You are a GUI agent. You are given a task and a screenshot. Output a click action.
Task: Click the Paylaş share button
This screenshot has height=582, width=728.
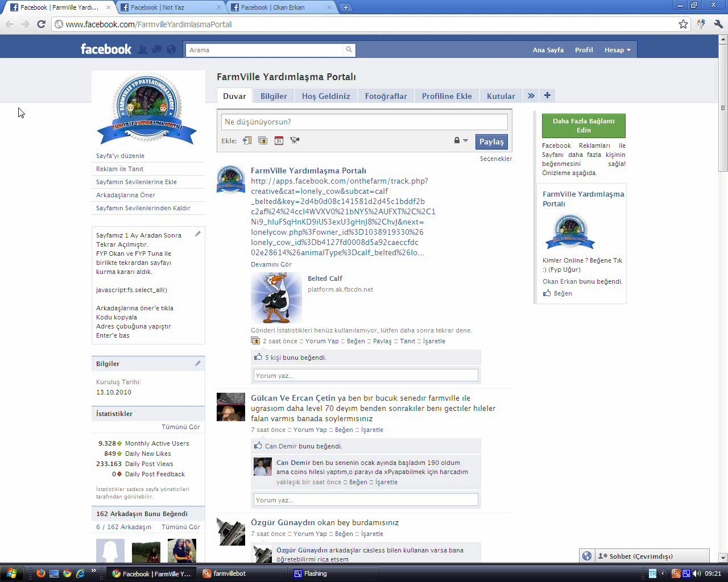(491, 142)
